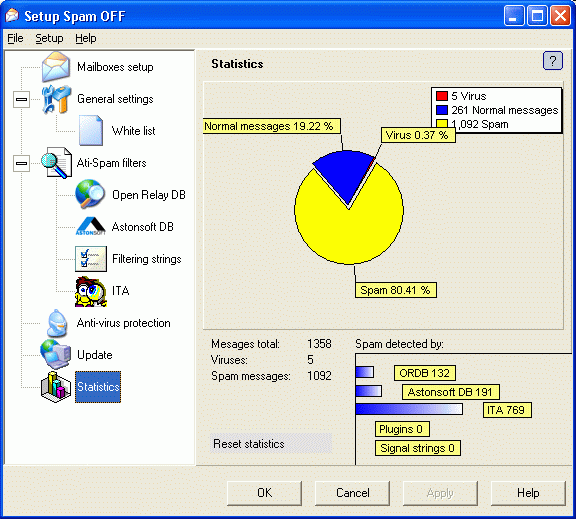Open the Setup menu
The height and width of the screenshot is (519, 576).
[x=49, y=38]
